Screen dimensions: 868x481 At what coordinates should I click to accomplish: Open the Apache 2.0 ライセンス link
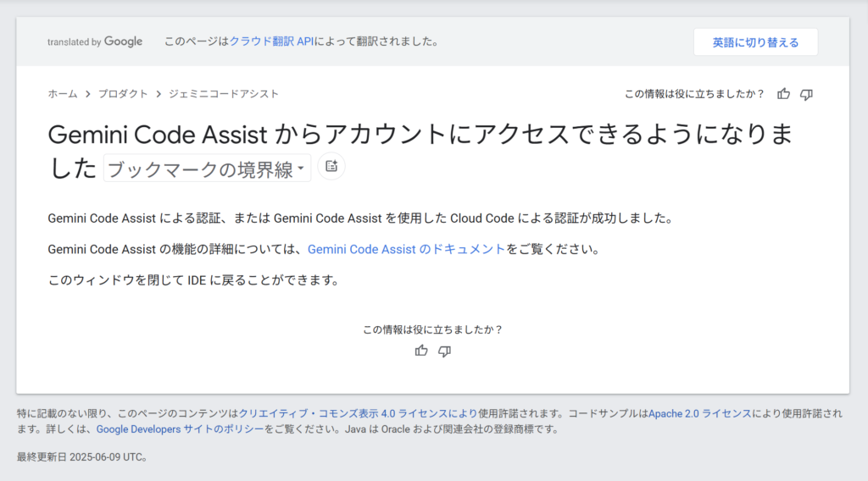699,413
